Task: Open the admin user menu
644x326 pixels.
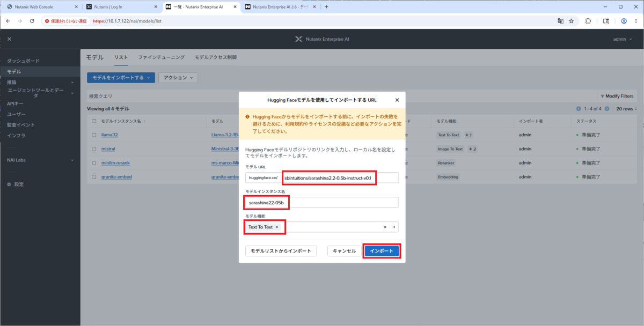Action: 623,39
